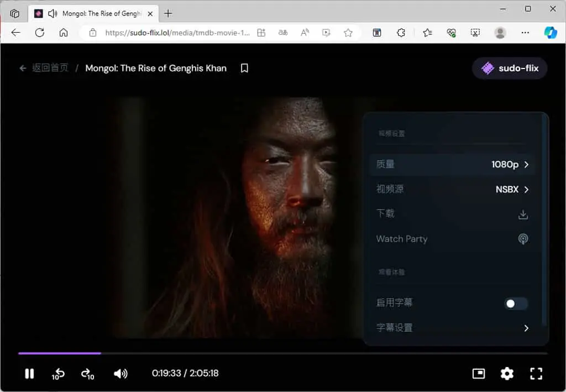Open the address bar apps grid icon
This screenshot has width=566, height=392.
point(261,33)
